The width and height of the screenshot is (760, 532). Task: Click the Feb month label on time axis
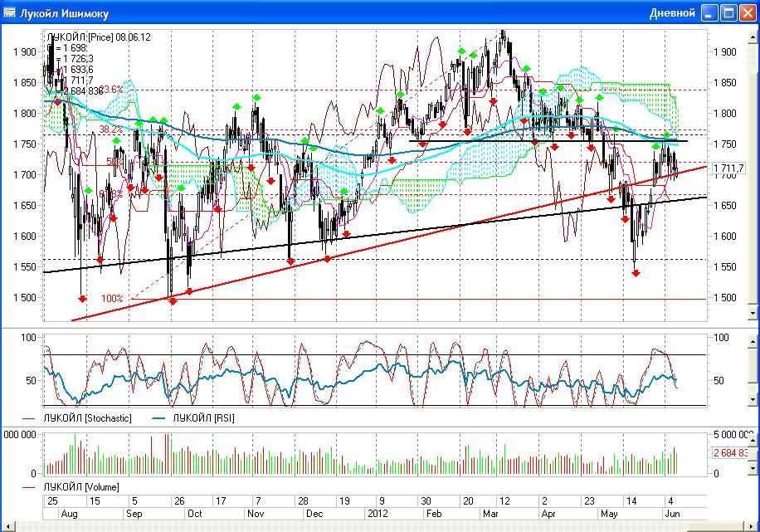tap(433, 514)
